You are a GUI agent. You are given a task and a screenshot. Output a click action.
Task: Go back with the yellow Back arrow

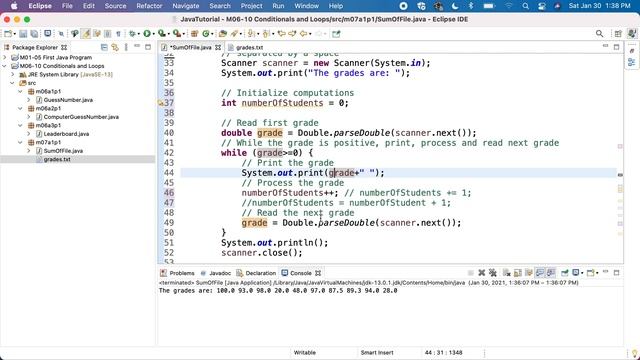point(303,34)
